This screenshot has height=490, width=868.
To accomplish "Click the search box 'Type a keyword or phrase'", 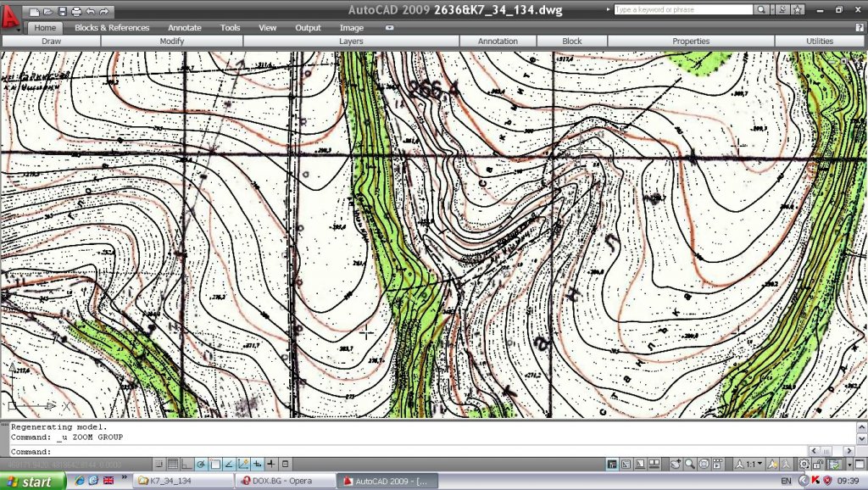I will click(683, 10).
